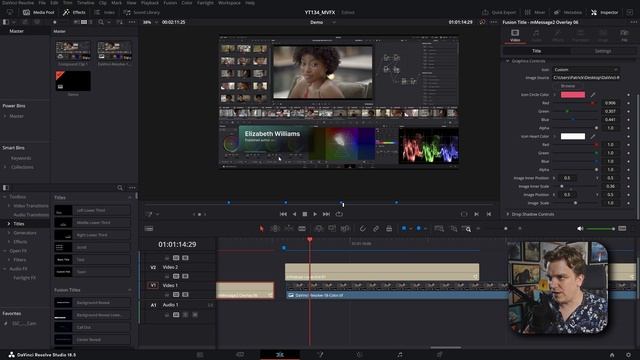This screenshot has width=640, height=360.
Task: Click the Insert Clip icon in the timeline toolbar
Action: pyautogui.click(x=319, y=229)
